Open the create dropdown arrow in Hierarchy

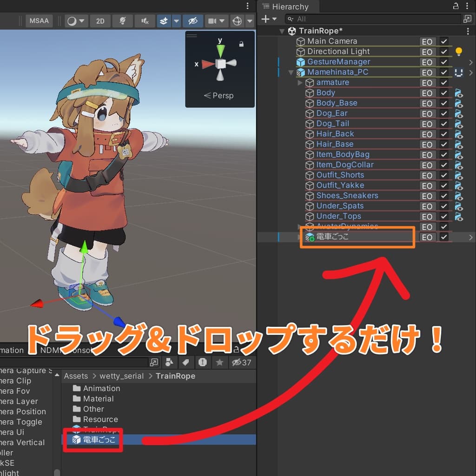(x=274, y=19)
